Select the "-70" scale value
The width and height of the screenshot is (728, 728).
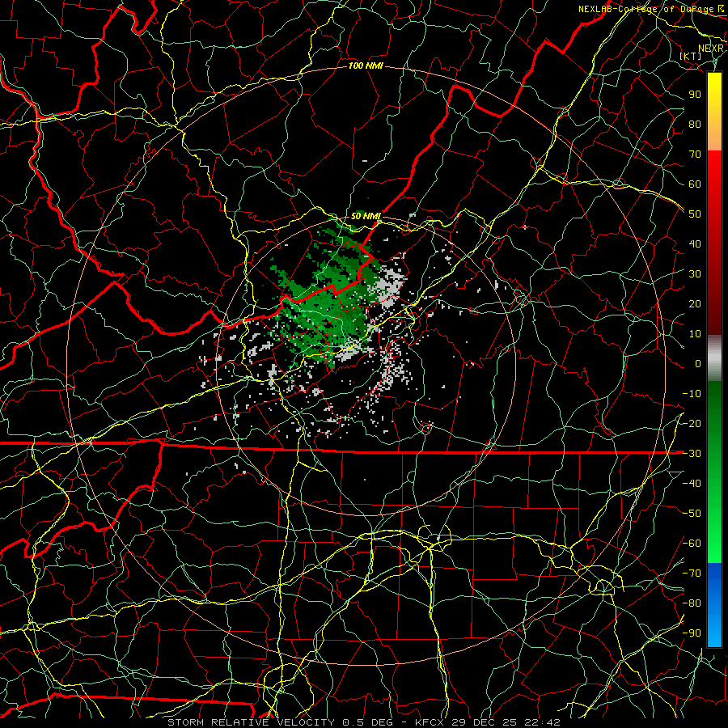[x=692, y=574]
